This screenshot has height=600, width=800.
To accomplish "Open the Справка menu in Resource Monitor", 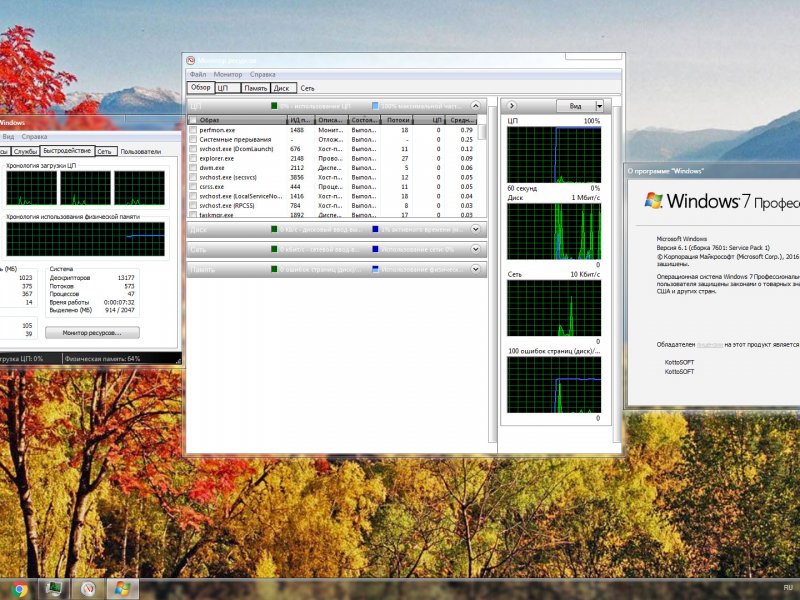I will click(x=262, y=74).
